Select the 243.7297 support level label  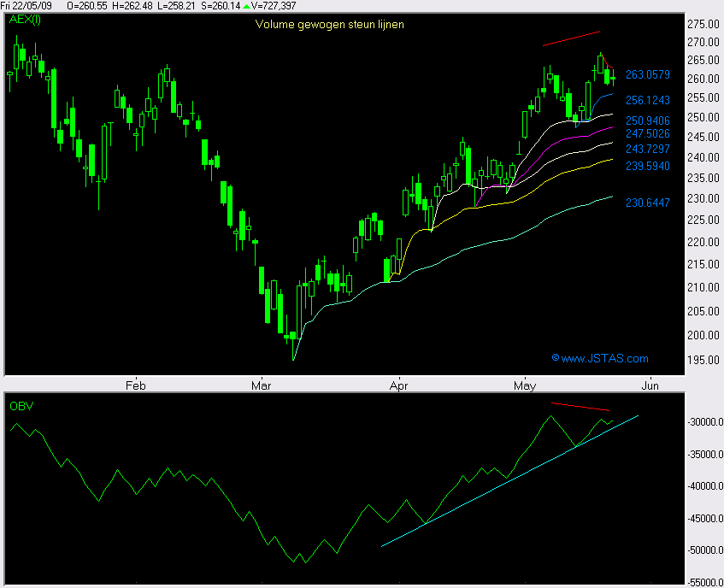(x=647, y=149)
